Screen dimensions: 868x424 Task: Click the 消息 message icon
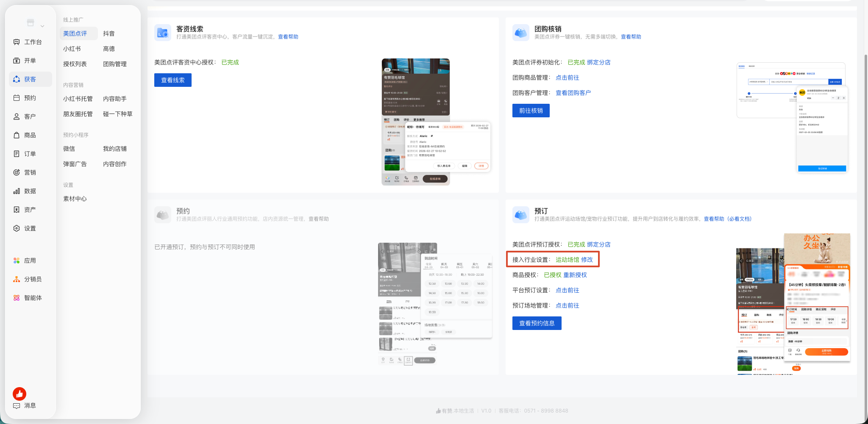(17, 405)
